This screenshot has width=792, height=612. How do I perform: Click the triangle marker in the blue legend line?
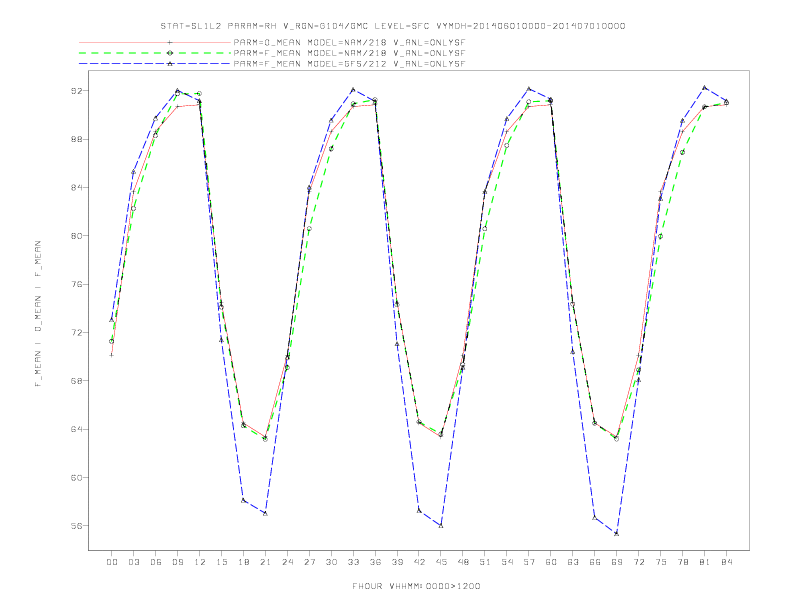(170, 64)
